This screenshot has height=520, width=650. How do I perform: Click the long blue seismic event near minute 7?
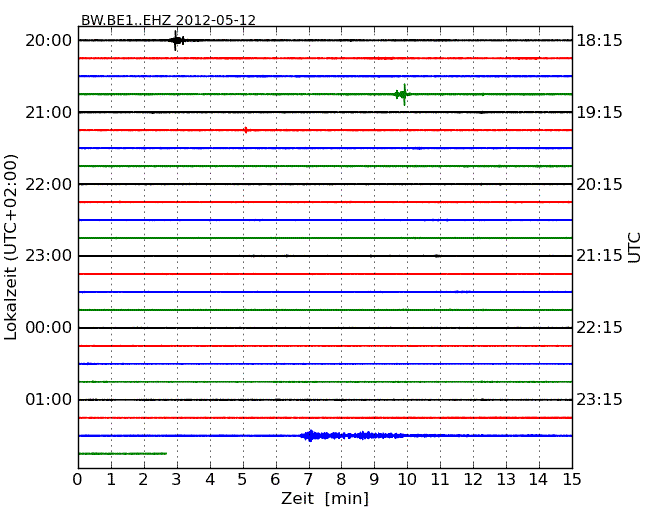(352, 435)
